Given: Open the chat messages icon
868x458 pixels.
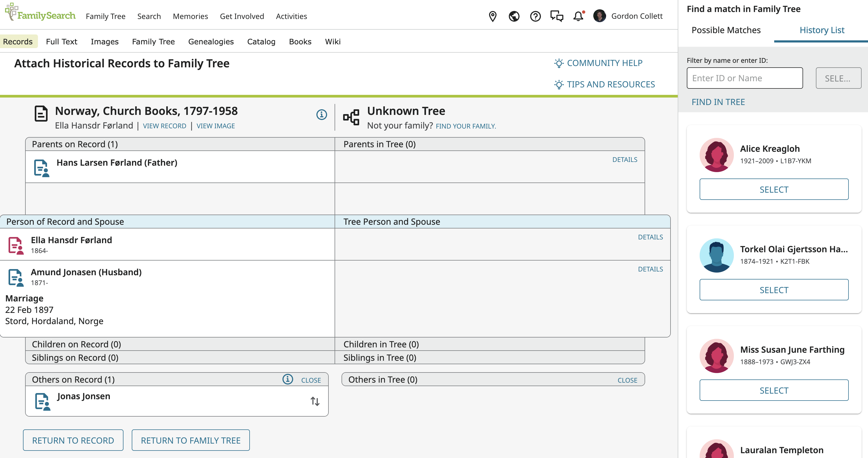Looking at the screenshot, I should 557,16.
